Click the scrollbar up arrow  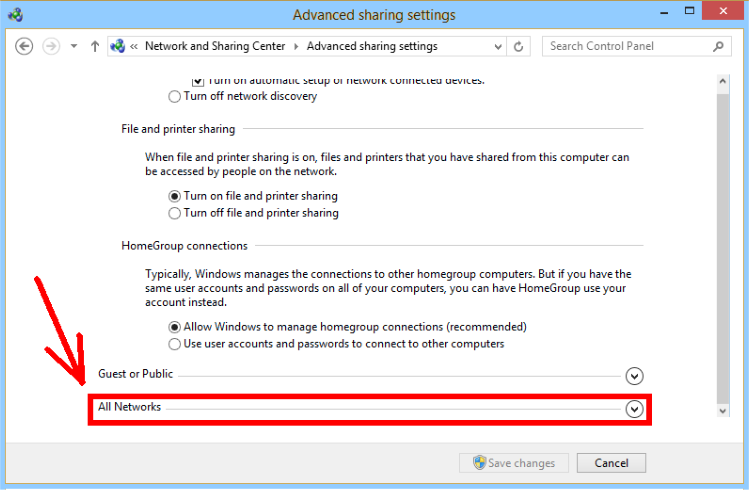click(x=723, y=81)
